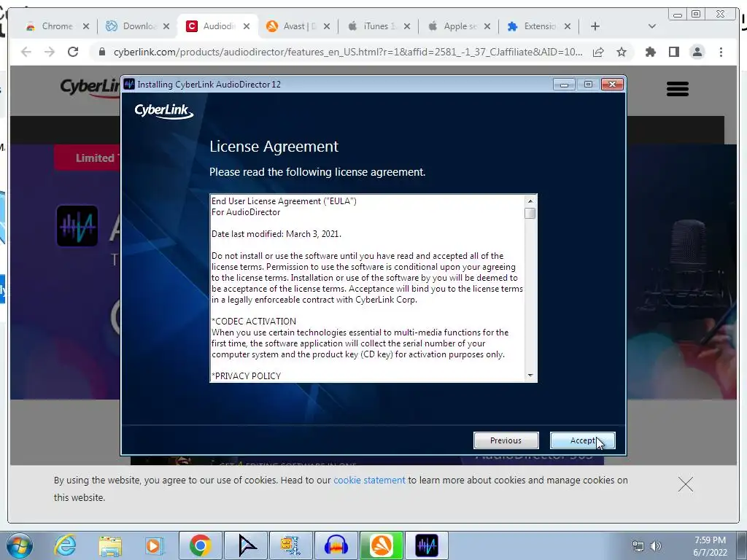Go back in browser history
This screenshot has width=747, height=560.
point(26,52)
